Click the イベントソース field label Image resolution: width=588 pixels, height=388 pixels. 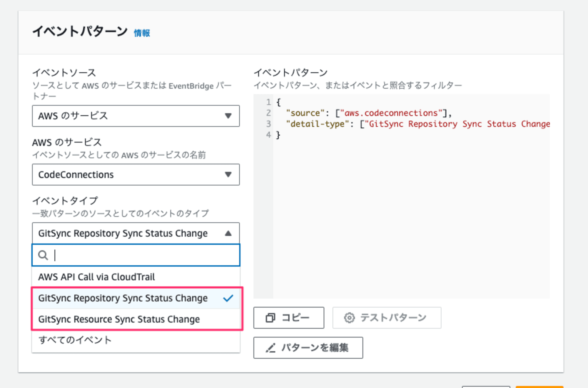pyautogui.click(x=64, y=72)
